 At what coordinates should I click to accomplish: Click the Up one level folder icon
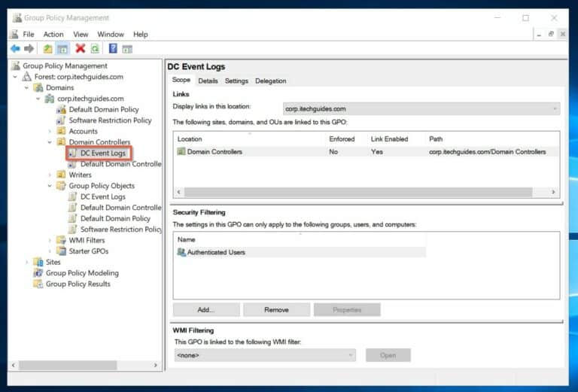coord(47,49)
